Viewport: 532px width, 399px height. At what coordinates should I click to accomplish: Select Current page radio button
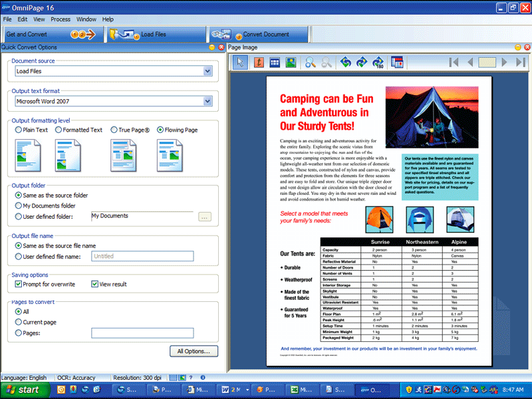pos(19,322)
